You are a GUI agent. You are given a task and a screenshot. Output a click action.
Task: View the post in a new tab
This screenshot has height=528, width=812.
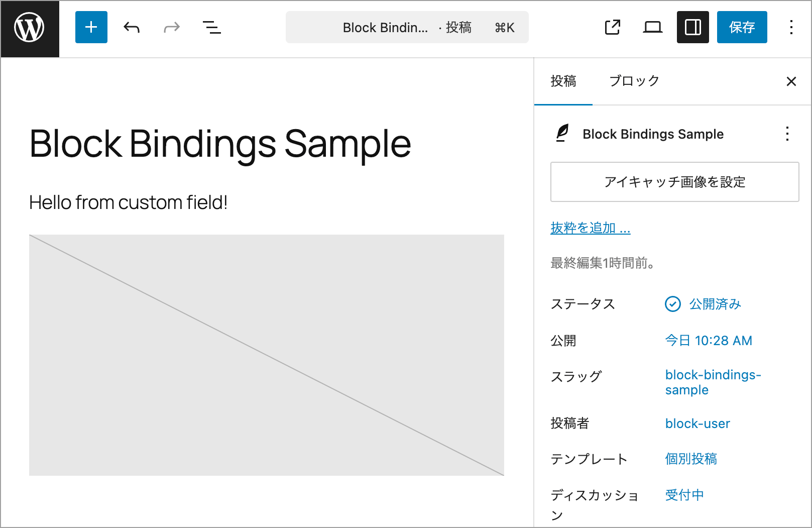(613, 27)
